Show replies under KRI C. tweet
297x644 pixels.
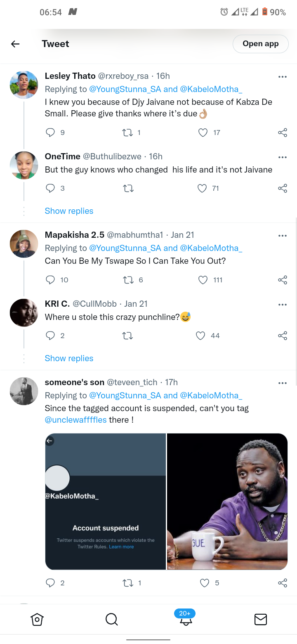tap(69, 358)
